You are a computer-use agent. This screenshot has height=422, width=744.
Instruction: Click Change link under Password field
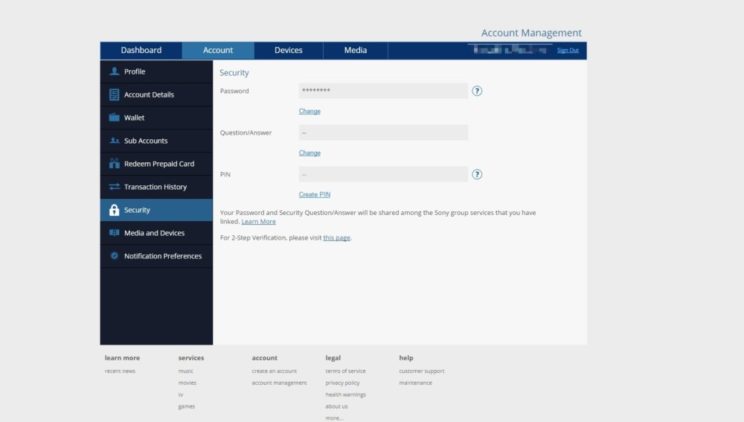click(310, 111)
